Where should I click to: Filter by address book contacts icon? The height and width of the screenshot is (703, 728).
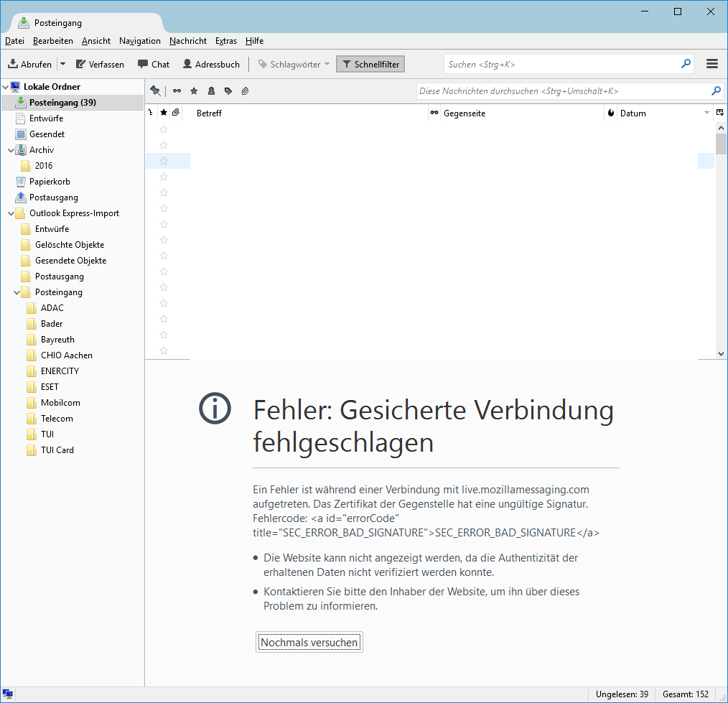pos(211,91)
